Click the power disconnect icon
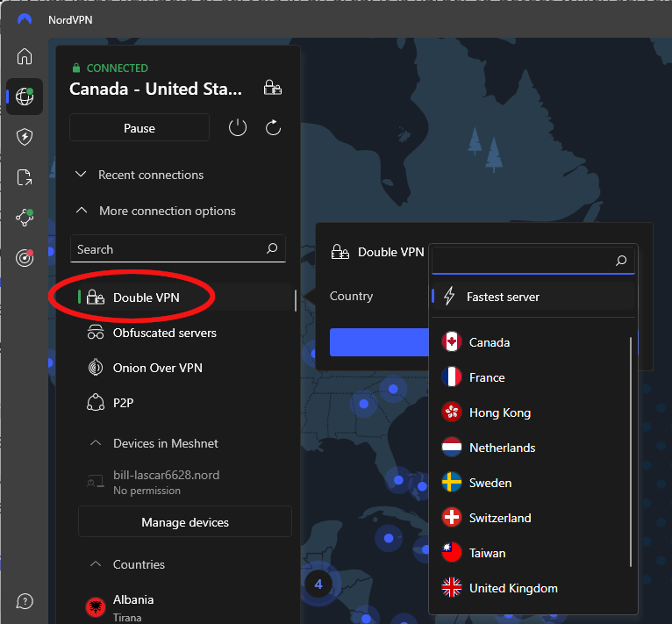 point(238,127)
